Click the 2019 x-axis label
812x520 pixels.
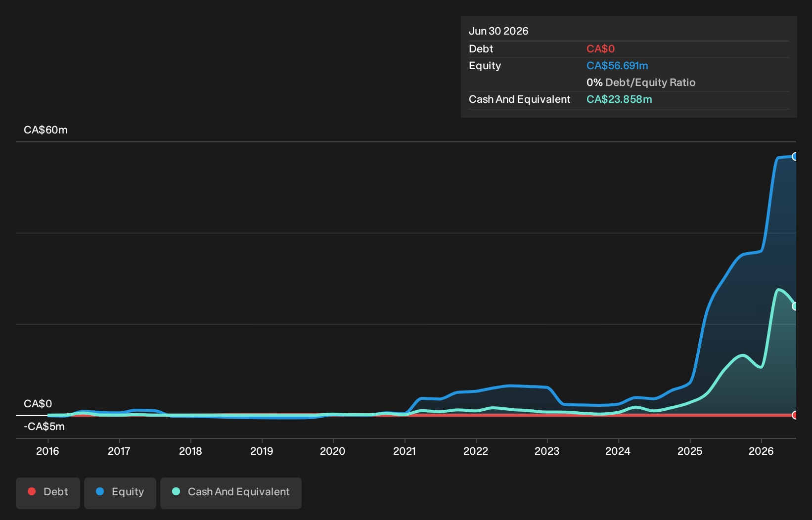(262, 451)
